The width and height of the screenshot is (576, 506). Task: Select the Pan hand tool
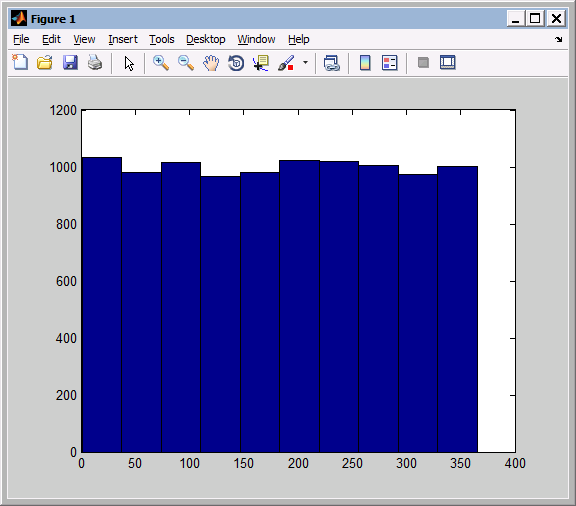[211, 63]
